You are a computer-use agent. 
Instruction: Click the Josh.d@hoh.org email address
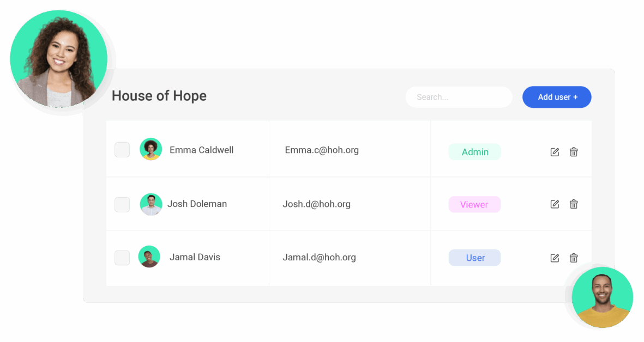click(316, 204)
